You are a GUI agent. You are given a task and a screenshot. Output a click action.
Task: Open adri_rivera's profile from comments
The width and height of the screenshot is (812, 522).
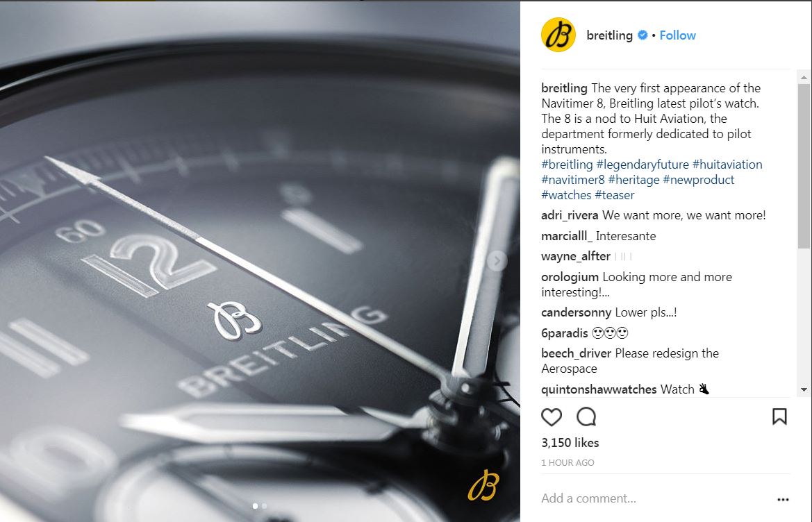pos(570,215)
